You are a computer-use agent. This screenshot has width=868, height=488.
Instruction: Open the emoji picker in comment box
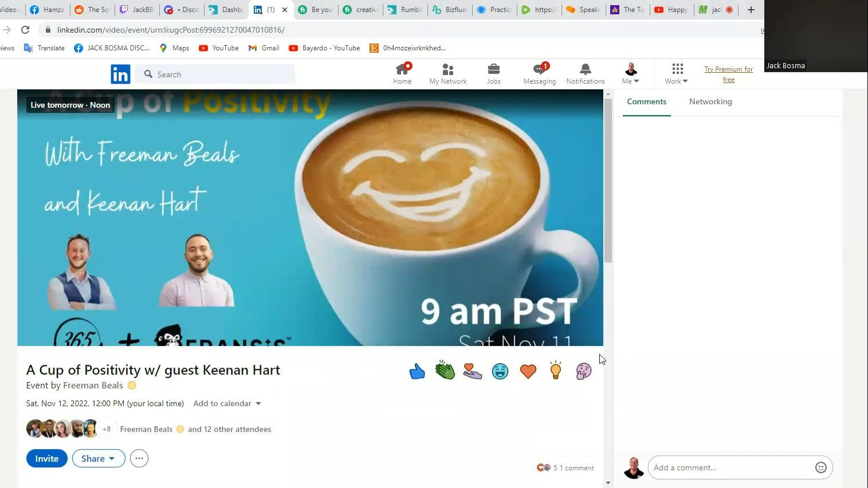(x=820, y=467)
